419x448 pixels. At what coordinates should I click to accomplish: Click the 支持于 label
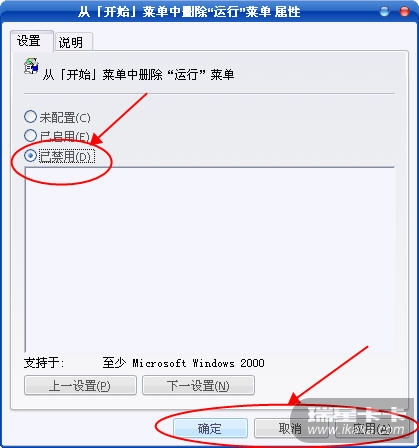tap(44, 363)
